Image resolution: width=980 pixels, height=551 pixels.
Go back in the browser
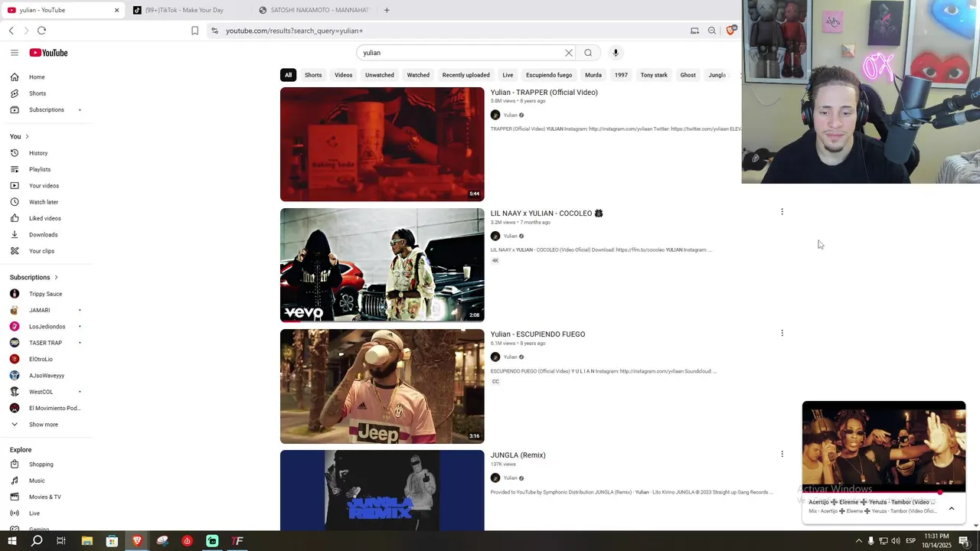(11, 31)
